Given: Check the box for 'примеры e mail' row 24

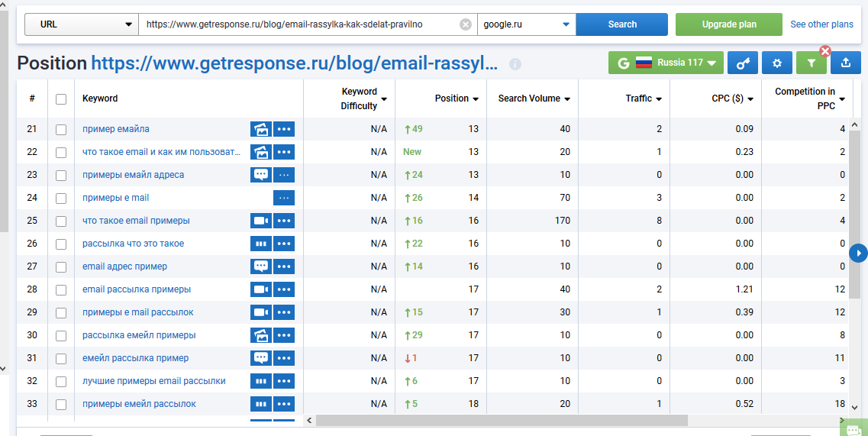Looking at the screenshot, I should pyautogui.click(x=61, y=199).
